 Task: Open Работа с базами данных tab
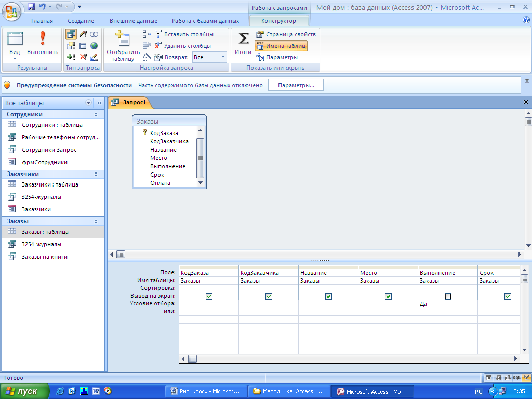(x=205, y=21)
